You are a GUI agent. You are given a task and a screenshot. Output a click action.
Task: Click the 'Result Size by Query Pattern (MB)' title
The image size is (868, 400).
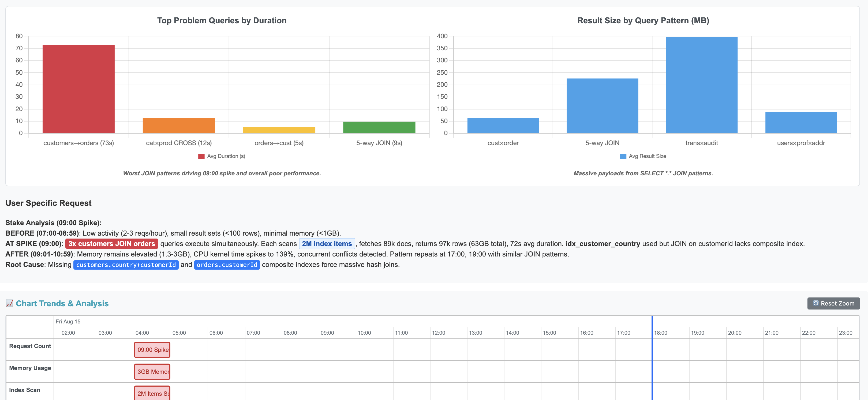[x=643, y=21]
